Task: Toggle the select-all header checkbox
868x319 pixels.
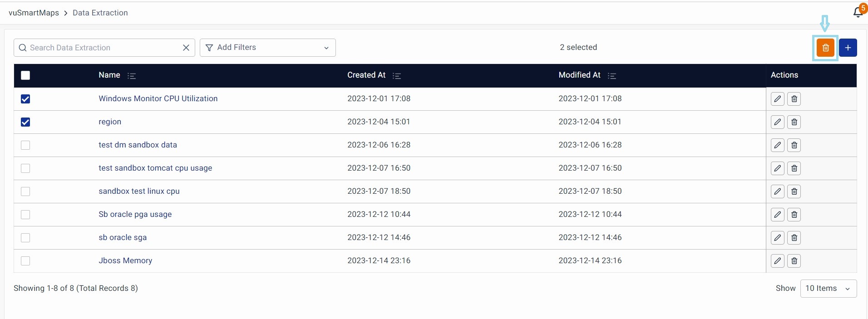Action: [x=25, y=75]
